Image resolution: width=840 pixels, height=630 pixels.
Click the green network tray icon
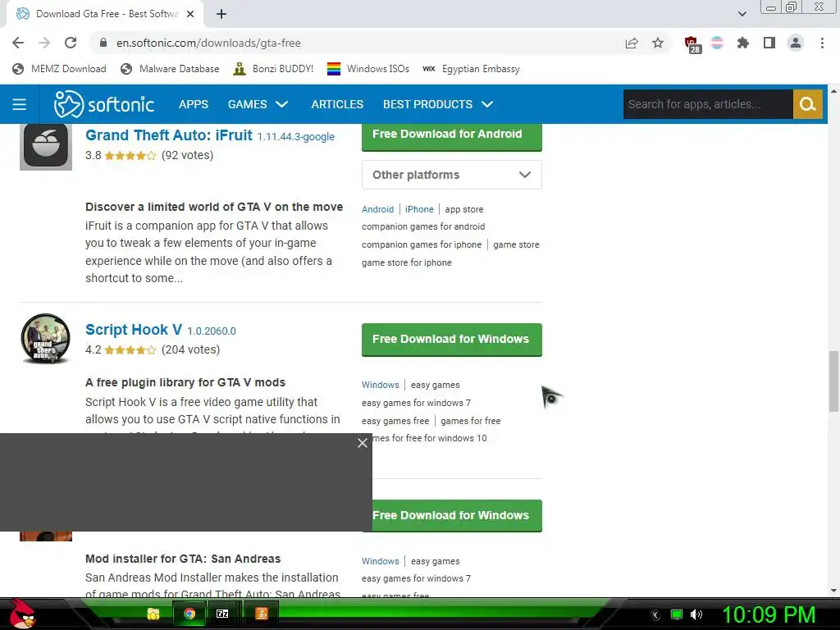tap(677, 615)
